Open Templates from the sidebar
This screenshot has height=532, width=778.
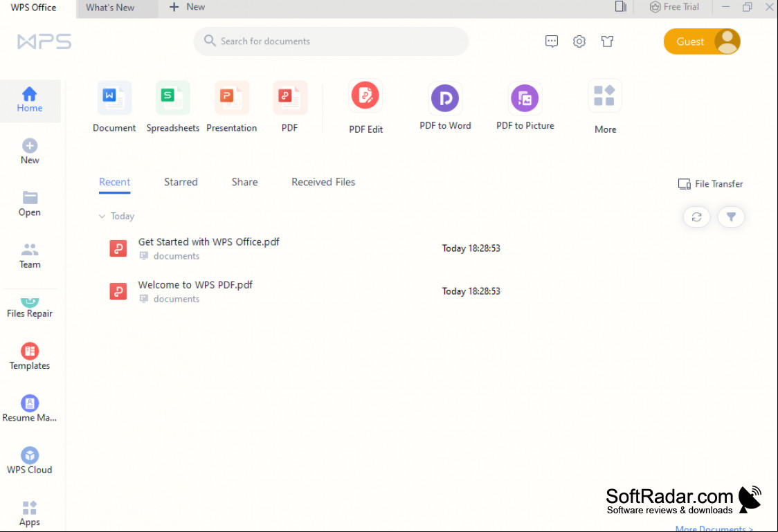[x=30, y=357]
